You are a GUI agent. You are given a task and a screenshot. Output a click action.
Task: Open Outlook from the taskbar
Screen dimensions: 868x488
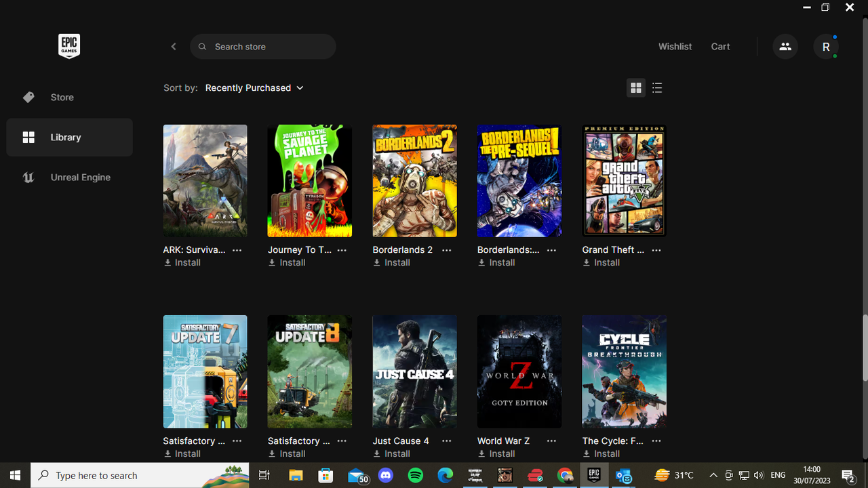point(624,475)
